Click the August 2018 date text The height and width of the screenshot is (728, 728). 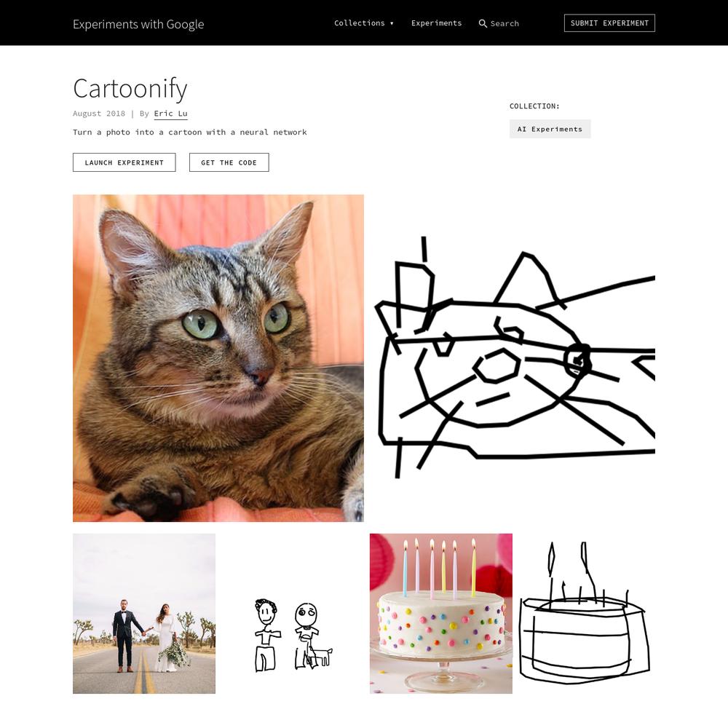point(99,114)
